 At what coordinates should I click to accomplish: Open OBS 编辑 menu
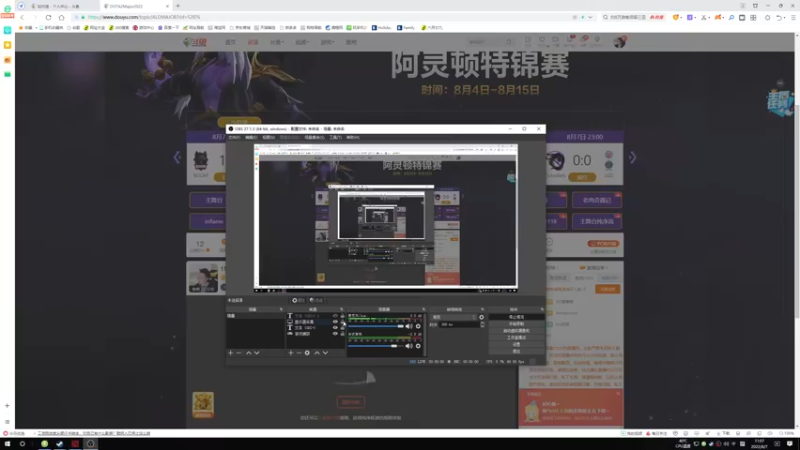click(251, 137)
